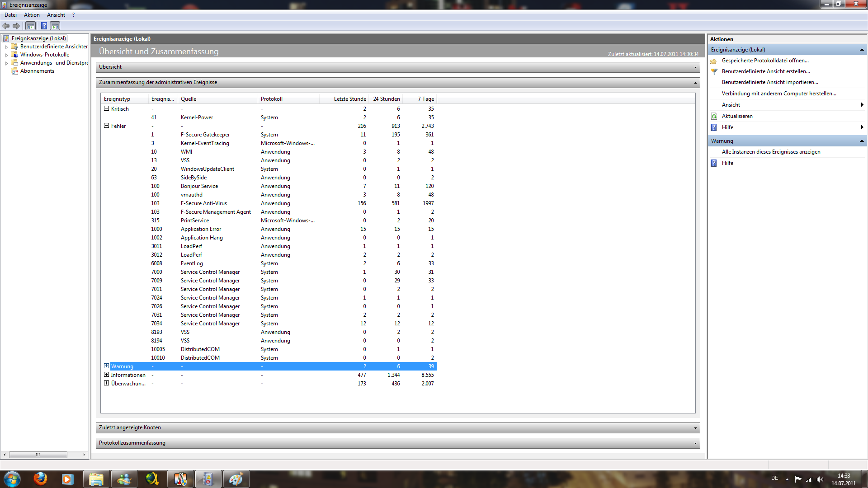The image size is (868, 488).
Task: Click the blue Help toolbar icon
Action: coord(44,26)
